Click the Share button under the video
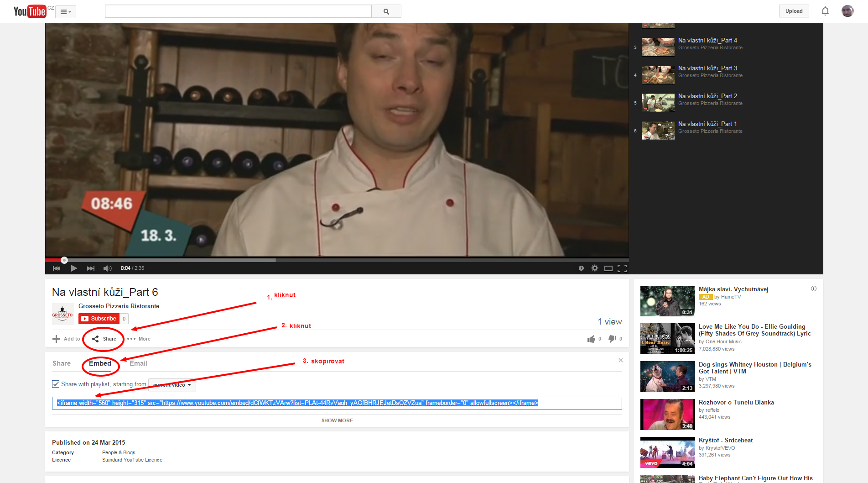 (104, 339)
